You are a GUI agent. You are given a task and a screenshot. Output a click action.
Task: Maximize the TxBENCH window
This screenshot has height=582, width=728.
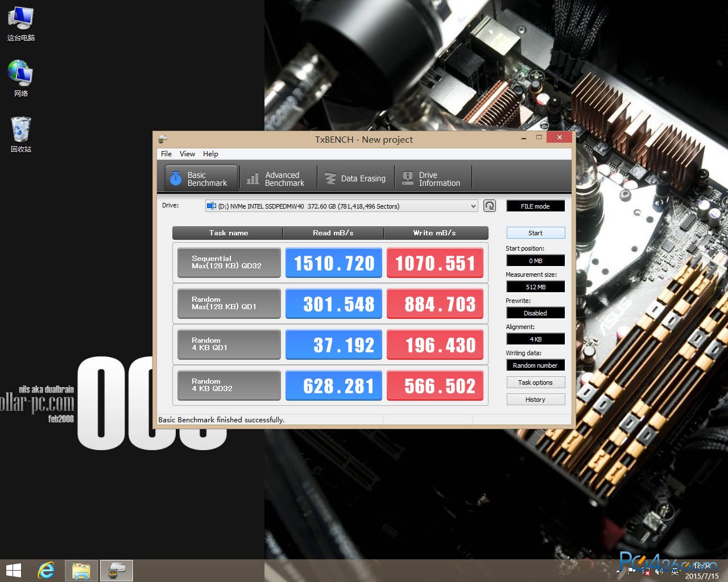[539, 138]
